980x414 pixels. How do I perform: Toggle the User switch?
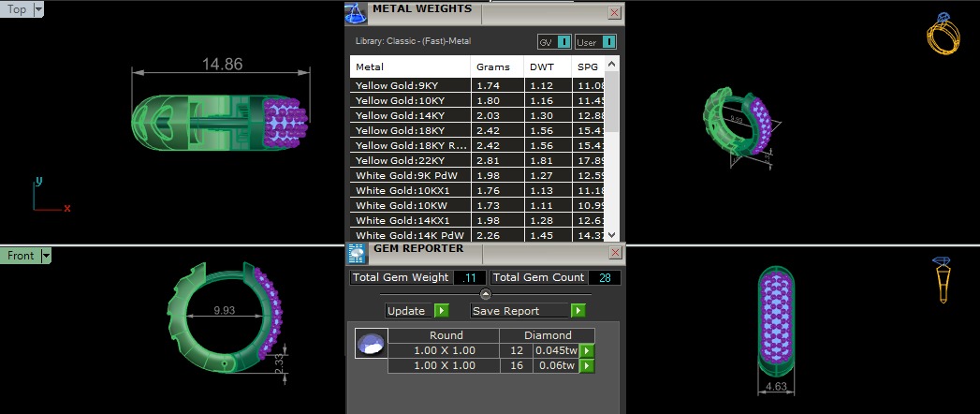coord(609,42)
